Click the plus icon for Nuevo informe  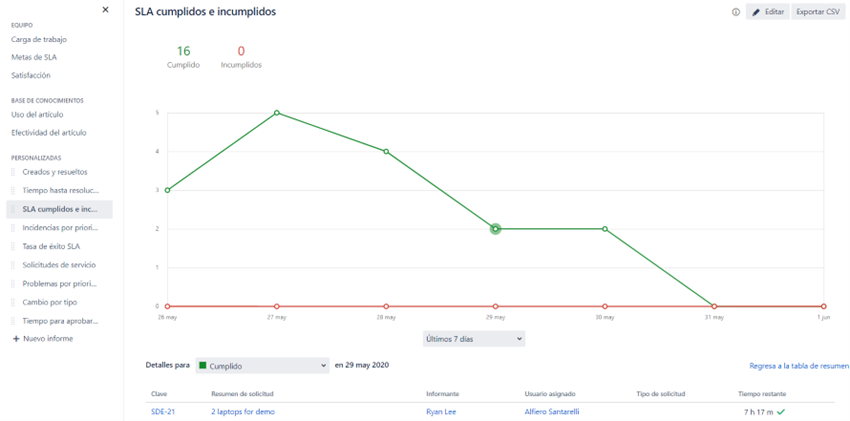click(x=16, y=339)
